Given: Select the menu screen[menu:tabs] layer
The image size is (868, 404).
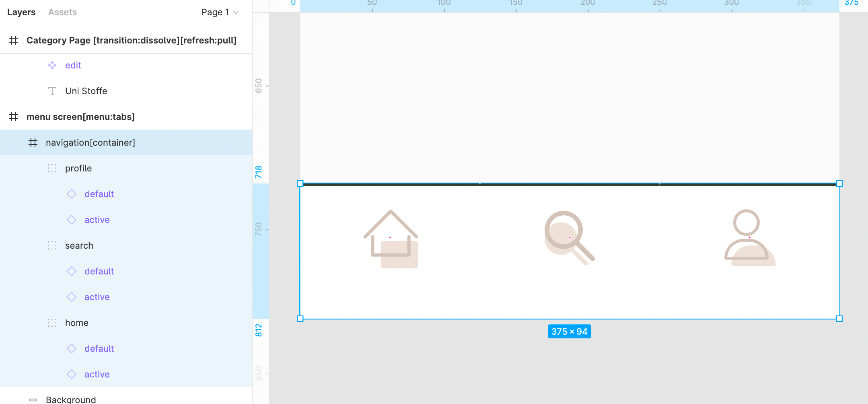Looking at the screenshot, I should (x=126, y=117).
